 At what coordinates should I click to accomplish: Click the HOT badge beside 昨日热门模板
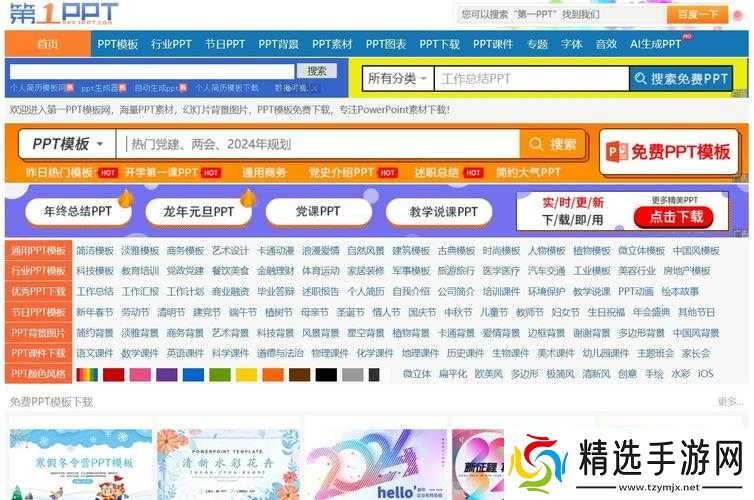107,173
